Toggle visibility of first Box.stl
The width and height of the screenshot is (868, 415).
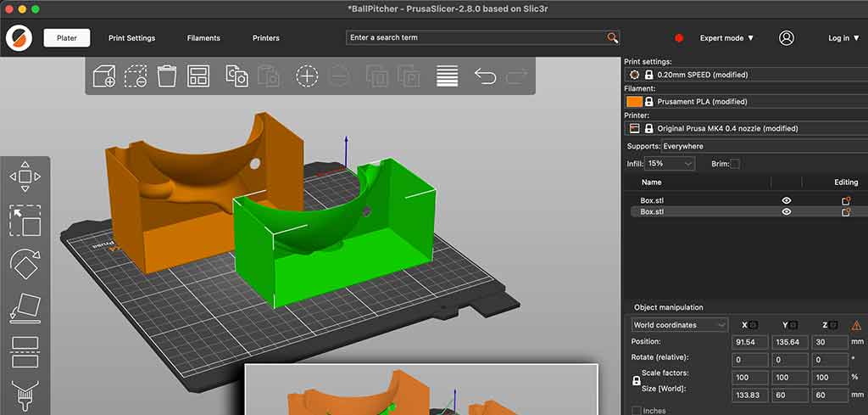786,200
